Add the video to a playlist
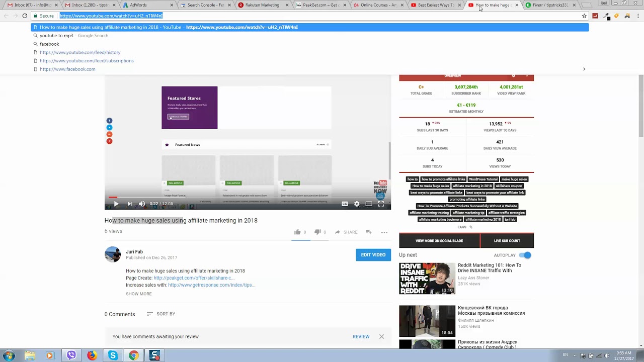The height and width of the screenshot is (362, 644). coord(369,232)
